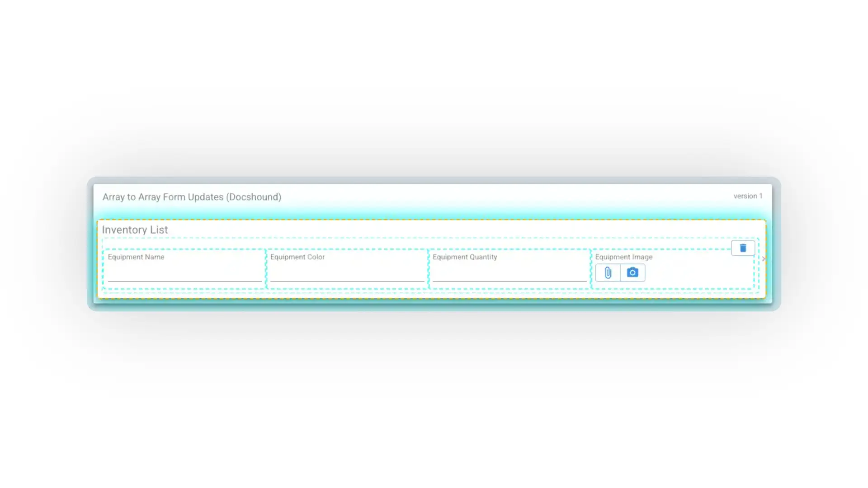Click the Array to Array Form Updates title
The image size is (868, 488).
(192, 197)
